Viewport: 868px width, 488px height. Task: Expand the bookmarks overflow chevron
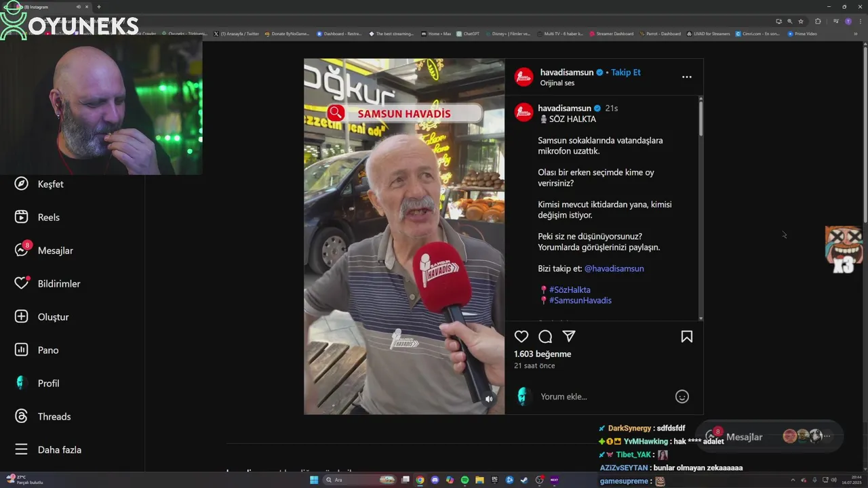point(854,33)
